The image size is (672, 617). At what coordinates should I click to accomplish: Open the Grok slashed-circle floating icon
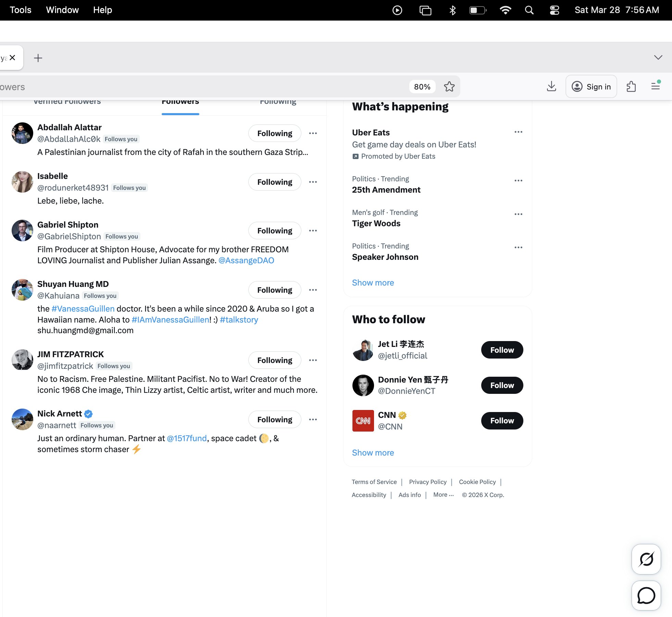[x=646, y=559]
